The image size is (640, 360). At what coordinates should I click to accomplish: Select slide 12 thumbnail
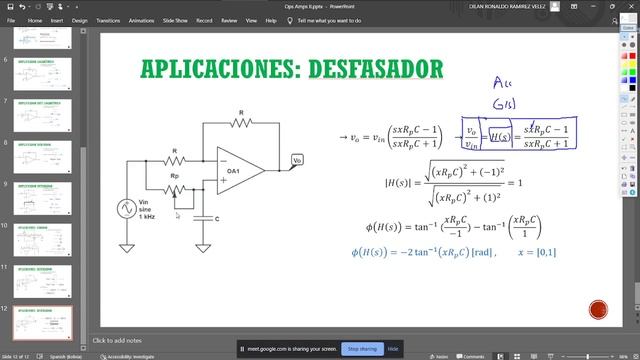point(42,323)
